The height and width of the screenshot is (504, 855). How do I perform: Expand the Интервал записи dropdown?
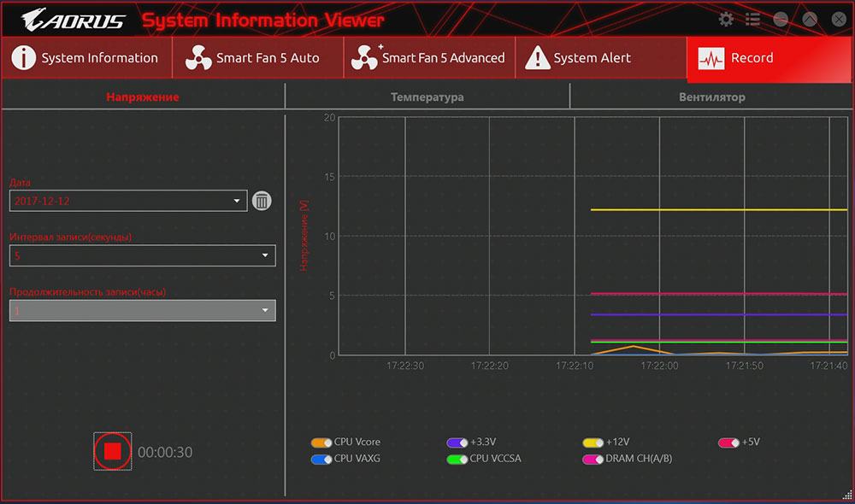[142, 255]
